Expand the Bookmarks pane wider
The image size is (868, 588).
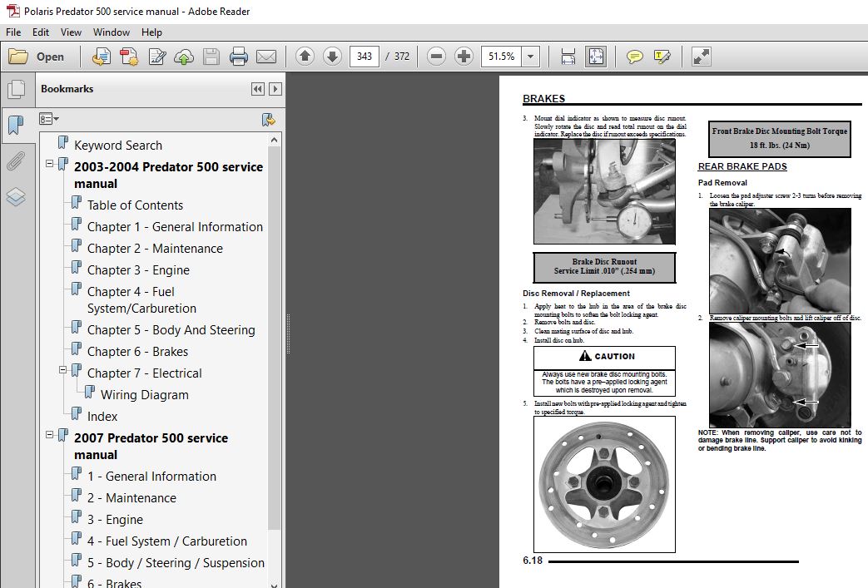pyautogui.click(x=275, y=89)
